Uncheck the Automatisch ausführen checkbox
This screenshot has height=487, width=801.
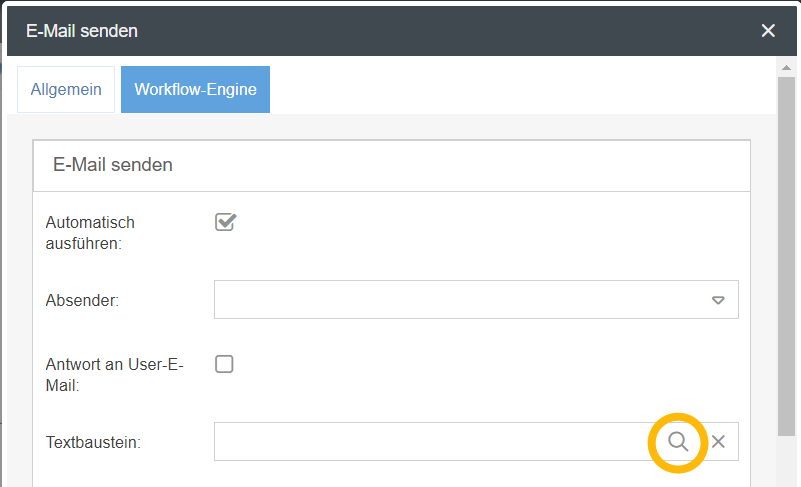225,222
